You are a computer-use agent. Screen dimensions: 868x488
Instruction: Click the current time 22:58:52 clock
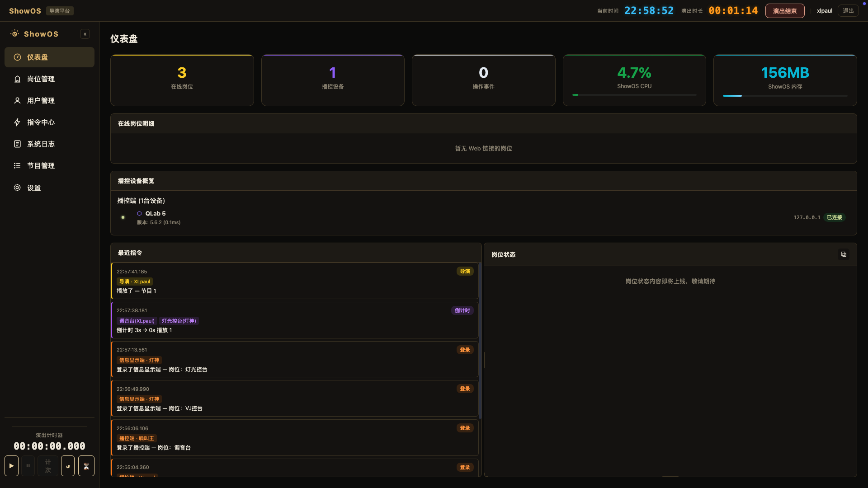649,11
